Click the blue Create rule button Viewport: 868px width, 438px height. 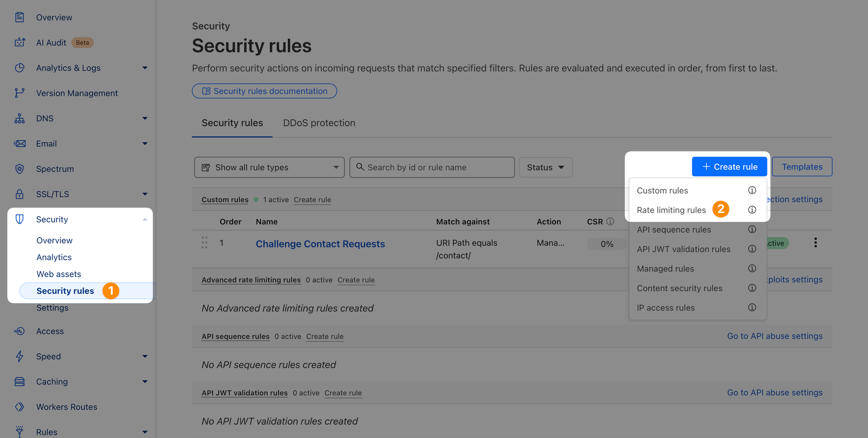click(x=730, y=167)
